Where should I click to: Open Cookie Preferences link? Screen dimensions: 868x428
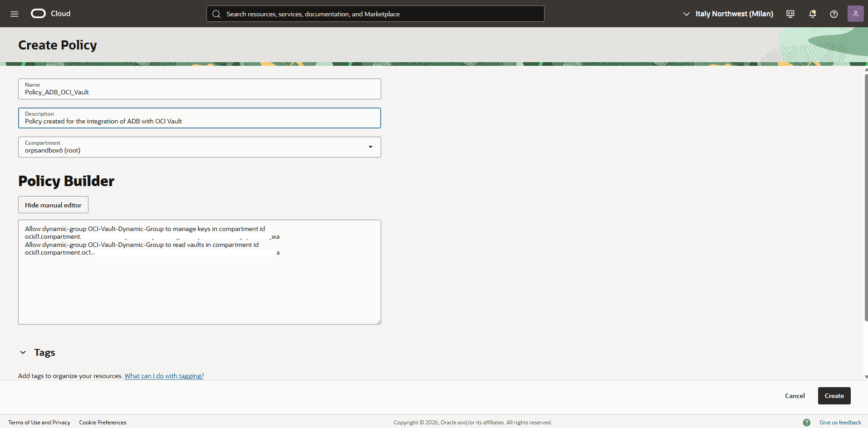coord(103,423)
